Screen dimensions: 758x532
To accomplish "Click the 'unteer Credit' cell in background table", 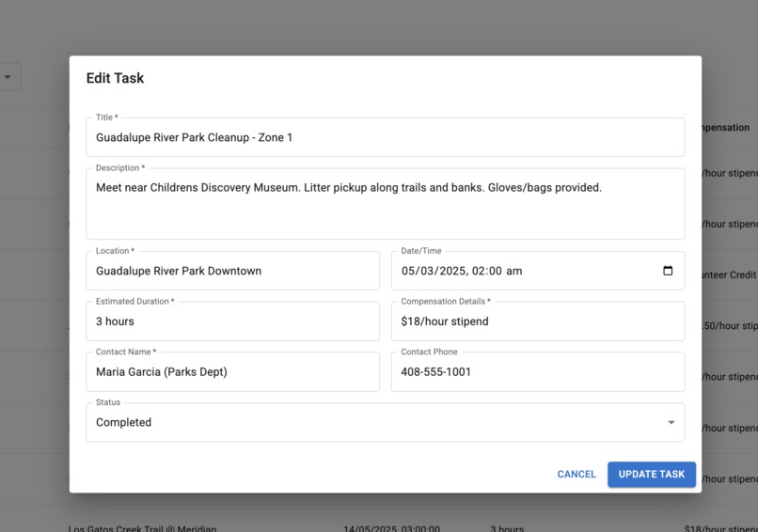I will pyautogui.click(x=730, y=275).
